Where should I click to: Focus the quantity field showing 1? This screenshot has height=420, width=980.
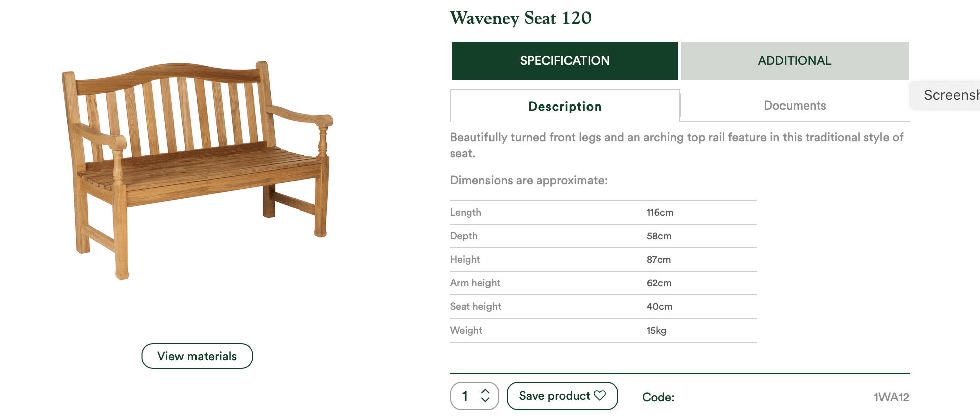point(466,396)
